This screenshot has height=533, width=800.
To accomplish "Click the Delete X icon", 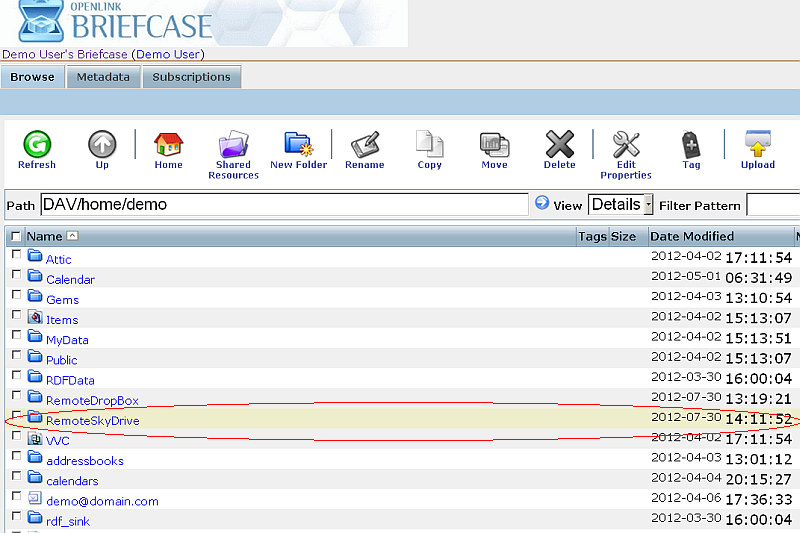I will pos(559,145).
